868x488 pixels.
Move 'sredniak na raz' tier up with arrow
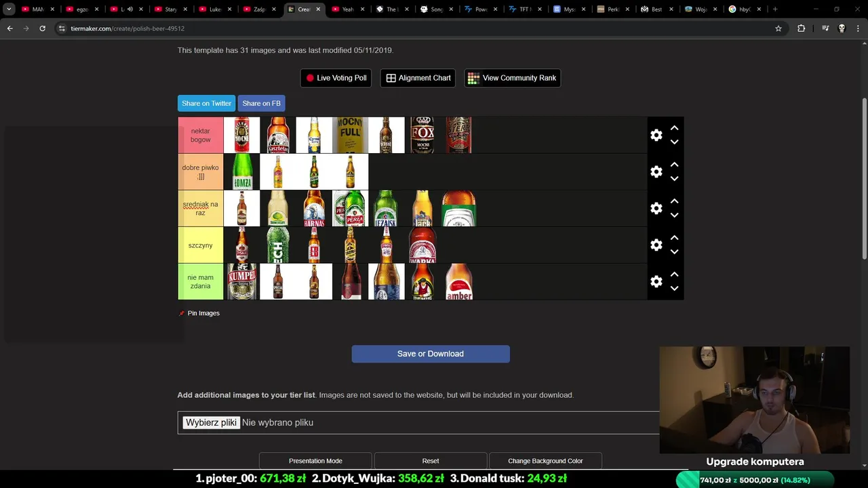[674, 201]
